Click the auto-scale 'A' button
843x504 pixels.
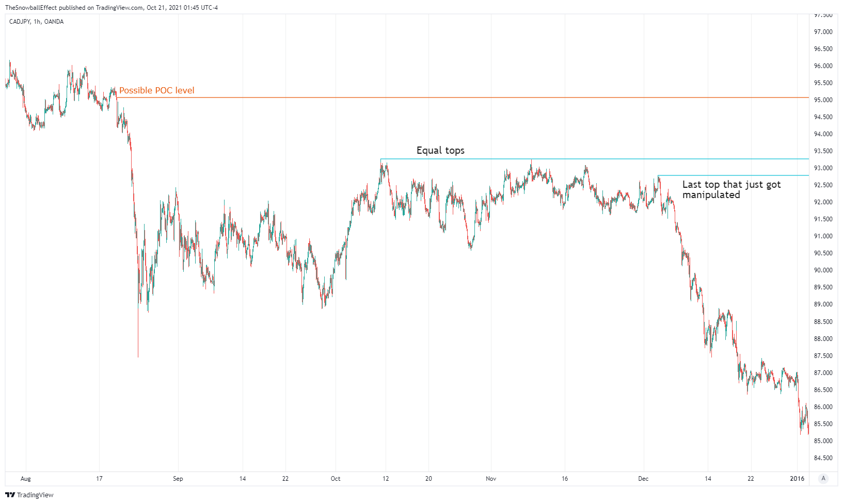(x=823, y=478)
